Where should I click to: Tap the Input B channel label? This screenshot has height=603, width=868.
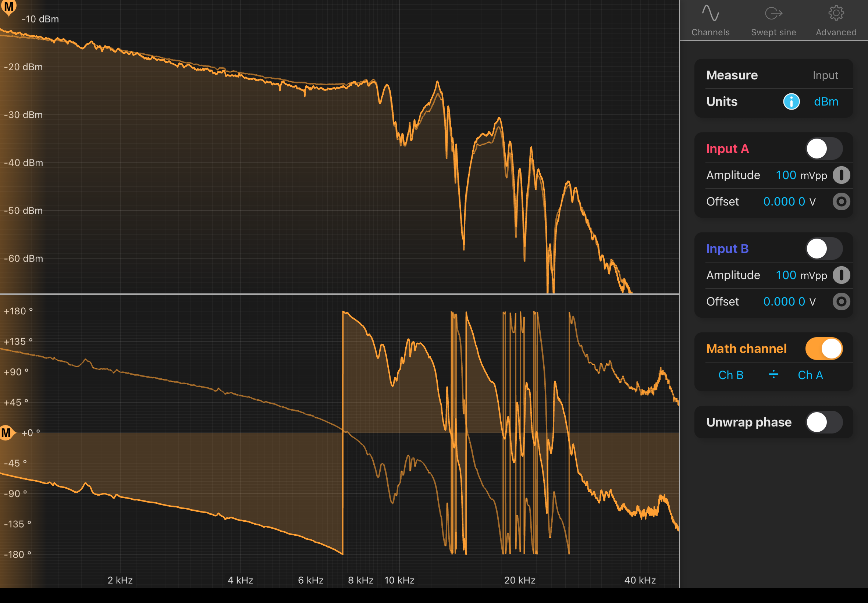pyautogui.click(x=728, y=249)
